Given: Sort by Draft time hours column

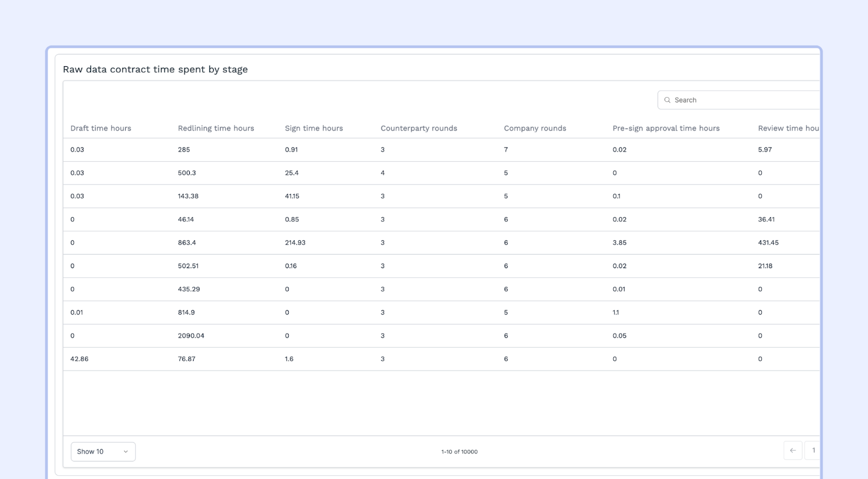Looking at the screenshot, I should coord(101,129).
